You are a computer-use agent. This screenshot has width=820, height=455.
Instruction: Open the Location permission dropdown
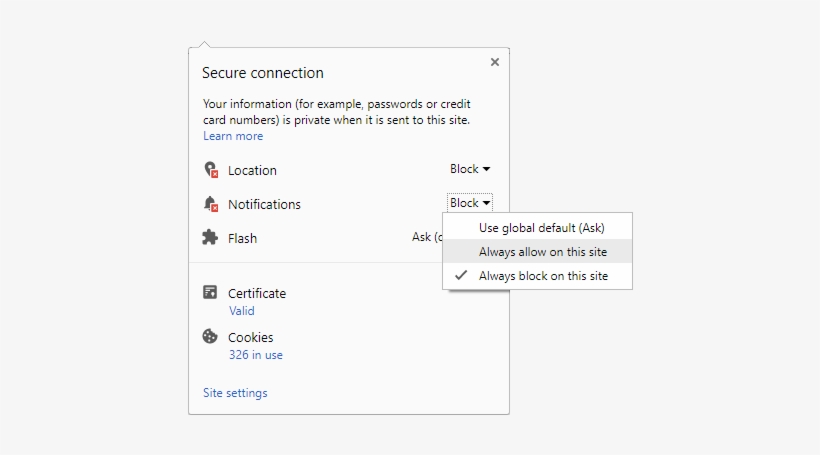469,169
